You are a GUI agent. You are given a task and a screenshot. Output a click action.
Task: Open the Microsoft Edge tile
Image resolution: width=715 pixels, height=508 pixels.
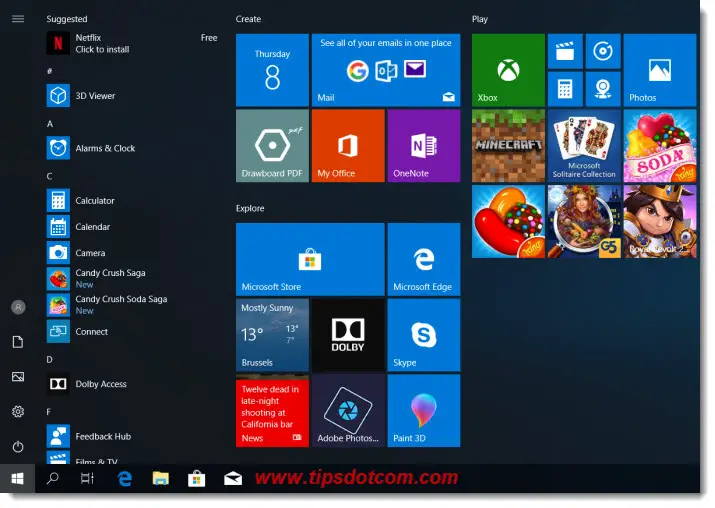424,259
